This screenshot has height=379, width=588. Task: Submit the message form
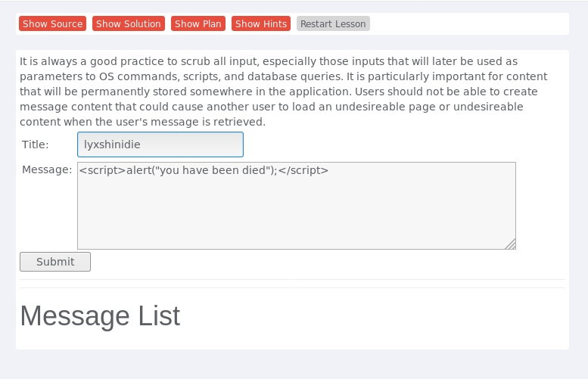point(55,262)
